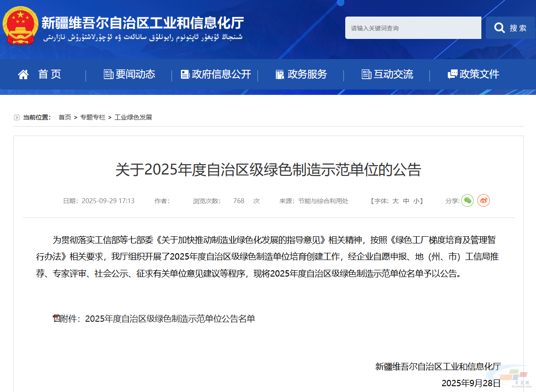This screenshot has height=392, width=536.
Task: Set font size to 小
Action: click(x=416, y=201)
